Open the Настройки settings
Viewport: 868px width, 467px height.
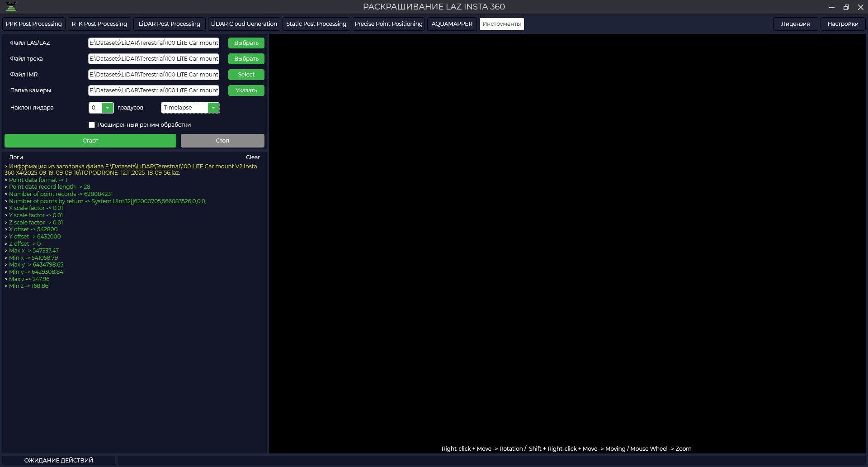point(843,24)
